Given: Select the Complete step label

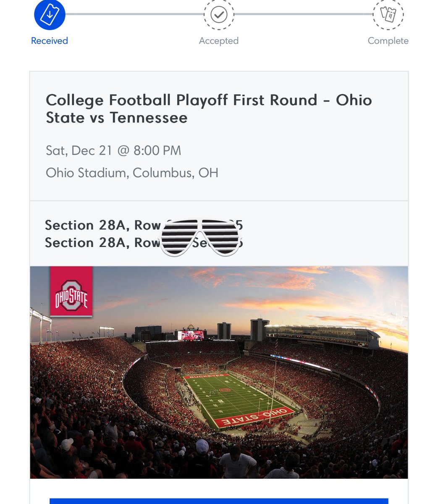Looking at the screenshot, I should click(x=388, y=41).
